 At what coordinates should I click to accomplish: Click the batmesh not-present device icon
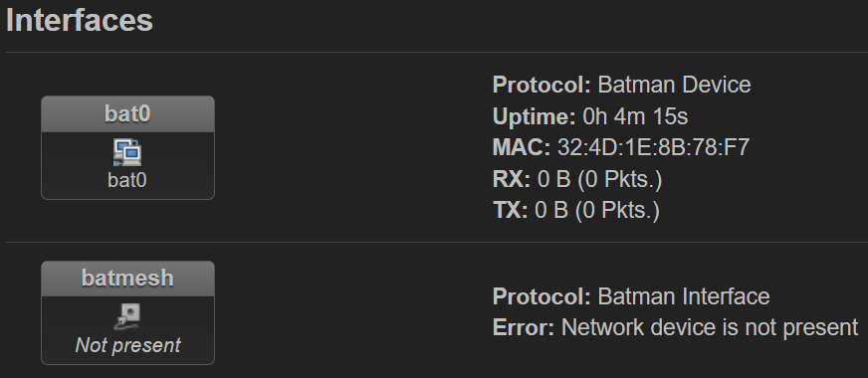pos(127,316)
